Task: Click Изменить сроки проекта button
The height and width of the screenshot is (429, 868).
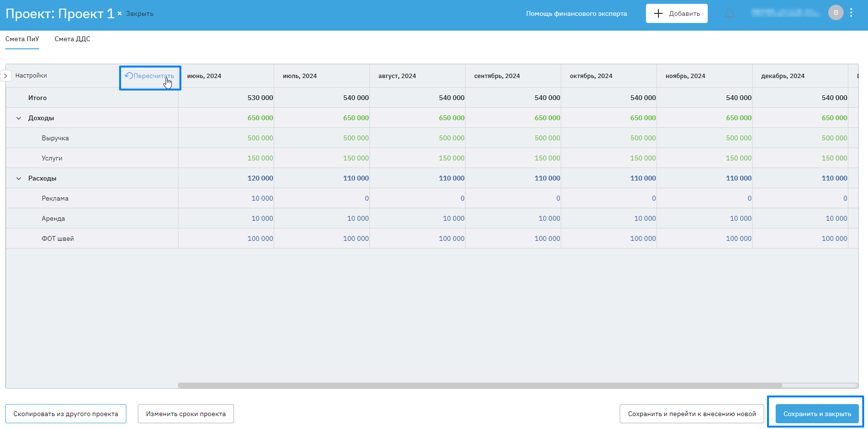Action: (x=186, y=414)
